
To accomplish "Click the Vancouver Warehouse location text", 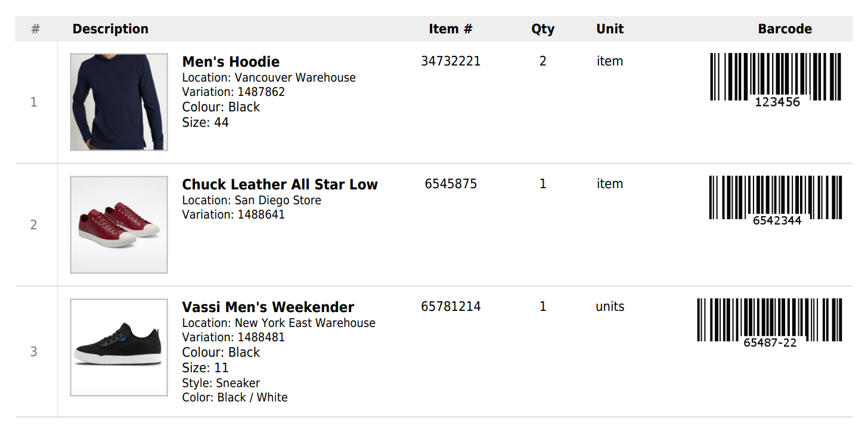I will coord(294,78).
